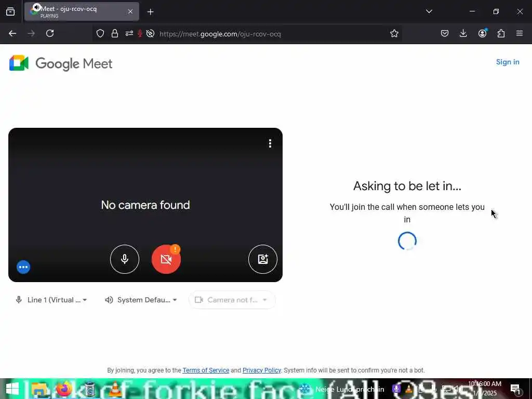
Task: Open the Windows notification center icon
Action: tap(515, 389)
